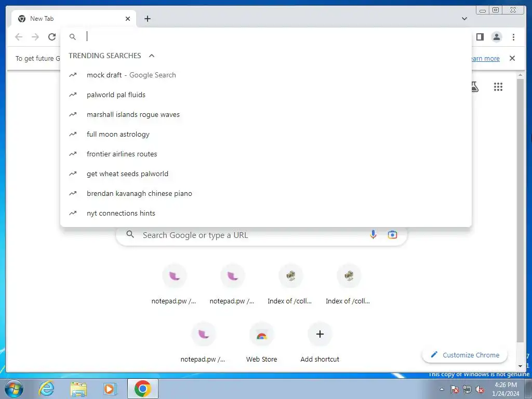The image size is (532, 399).
Task: Open the Action Center flag icon
Action: pos(455,389)
